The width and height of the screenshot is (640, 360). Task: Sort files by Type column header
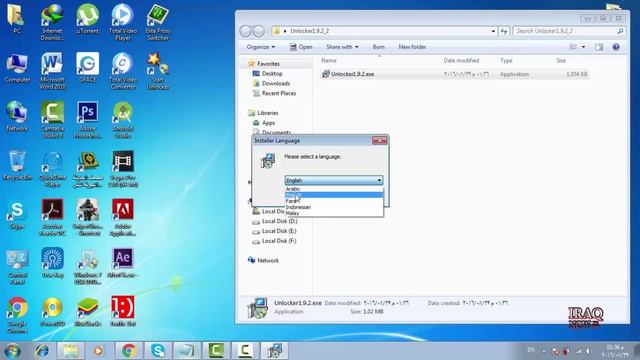click(506, 60)
